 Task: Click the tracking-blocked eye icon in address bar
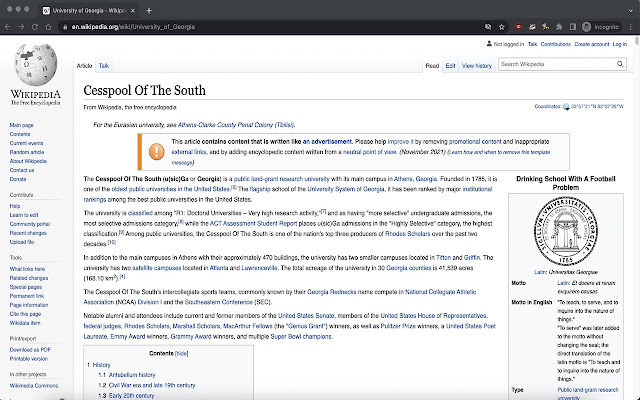pos(488,27)
